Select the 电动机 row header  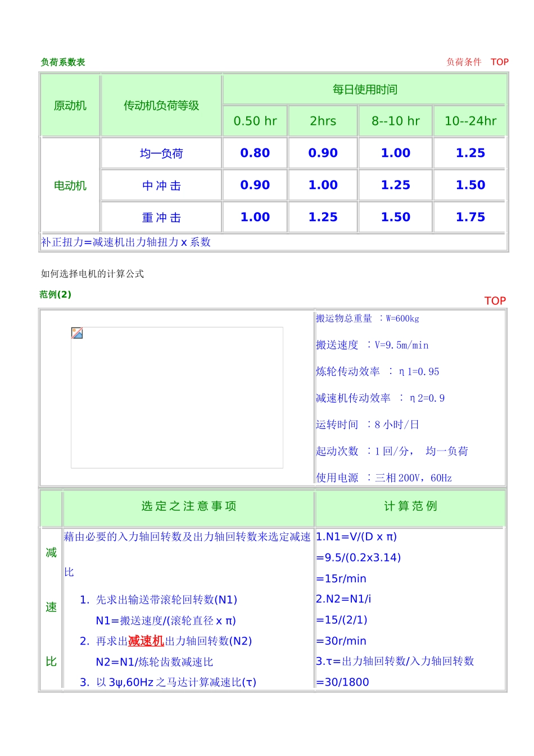click(70, 185)
